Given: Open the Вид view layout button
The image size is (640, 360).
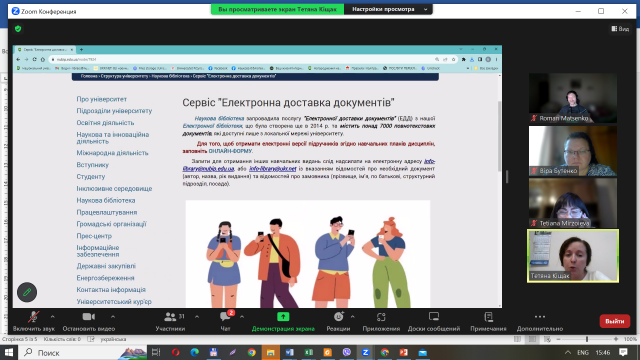Looking at the screenshot, I should pyautogui.click(x=620, y=29).
